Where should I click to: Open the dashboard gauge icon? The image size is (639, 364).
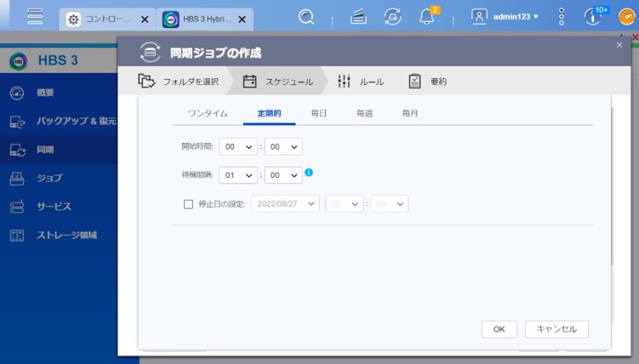click(625, 17)
